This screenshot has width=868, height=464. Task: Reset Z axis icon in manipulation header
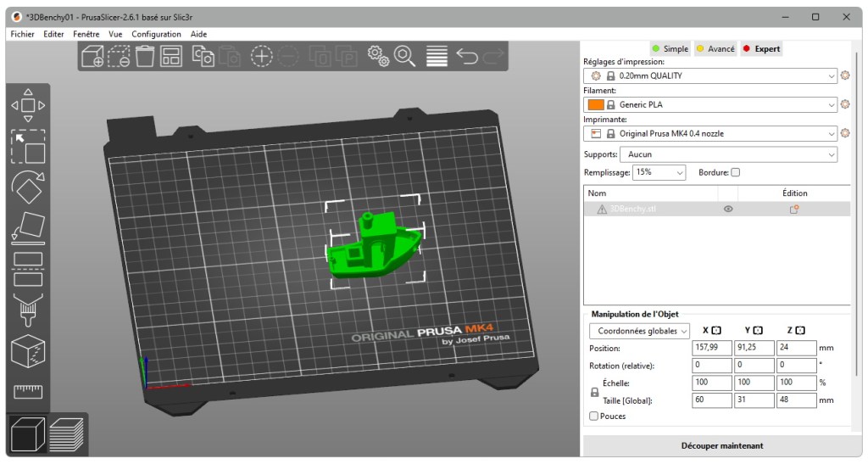800,331
